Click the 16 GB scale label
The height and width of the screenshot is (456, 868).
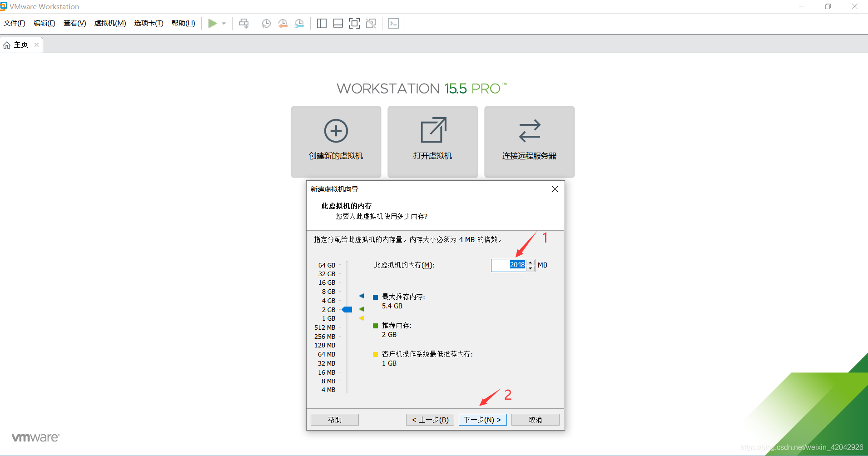pos(327,283)
